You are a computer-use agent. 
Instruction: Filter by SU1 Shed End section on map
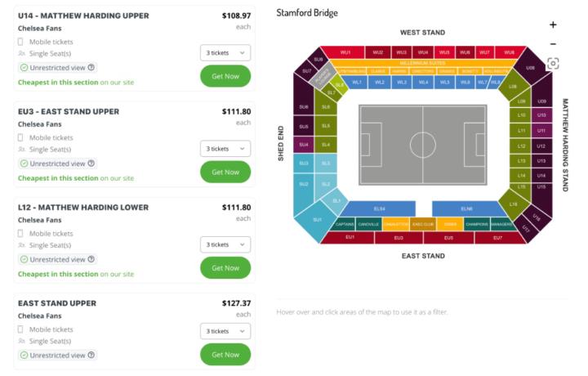click(318, 221)
